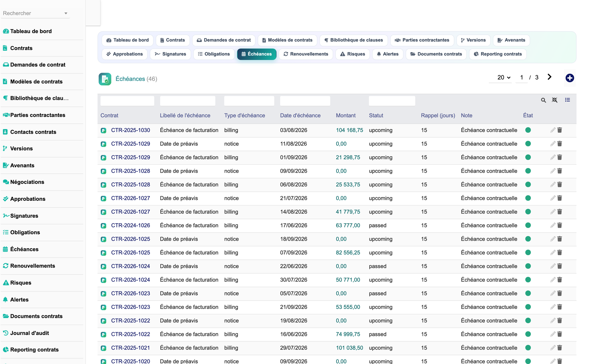Switch to the Avenants tab
Viewport: 589px width, 364px height.
click(511, 40)
